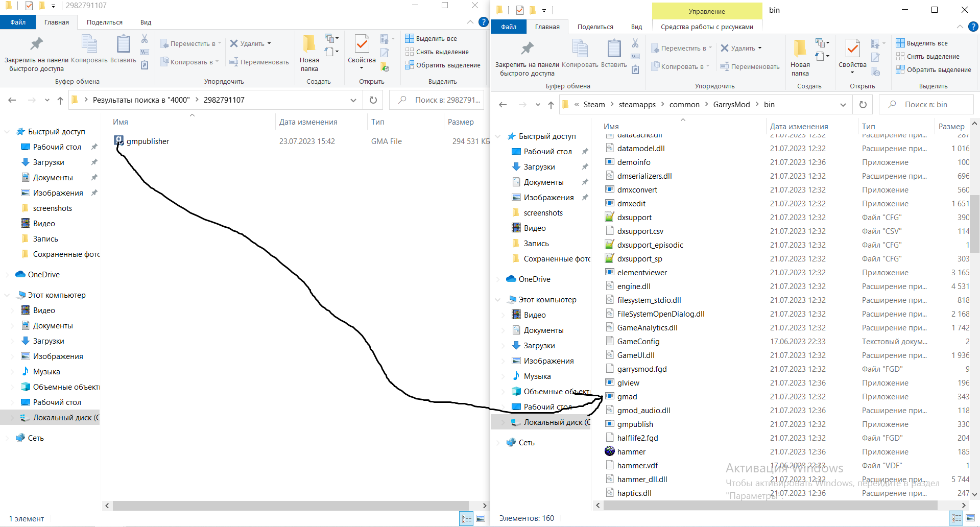980x527 pixels.
Task: Click the Paste icon in bin window ribbon
Action: (614, 49)
